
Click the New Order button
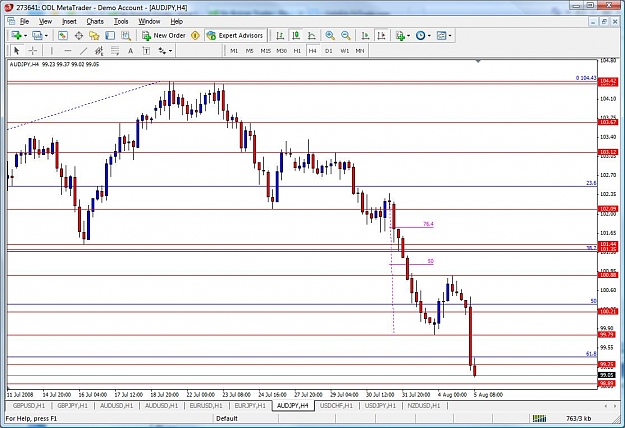(x=164, y=35)
